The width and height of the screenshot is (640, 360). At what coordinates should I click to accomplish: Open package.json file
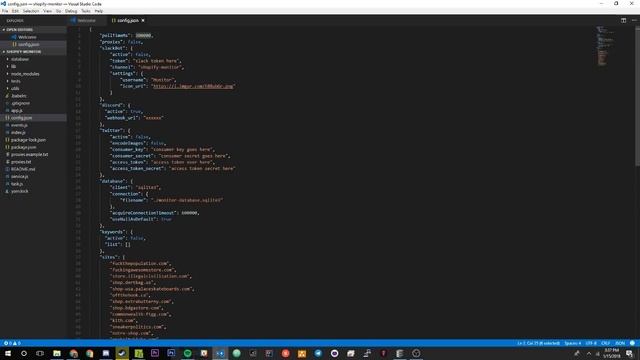tap(33, 147)
